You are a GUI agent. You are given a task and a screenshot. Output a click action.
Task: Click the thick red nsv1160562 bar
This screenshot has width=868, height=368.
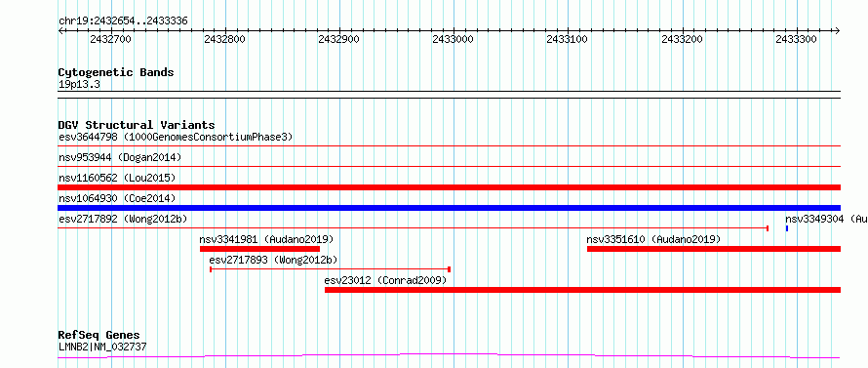coord(449,187)
